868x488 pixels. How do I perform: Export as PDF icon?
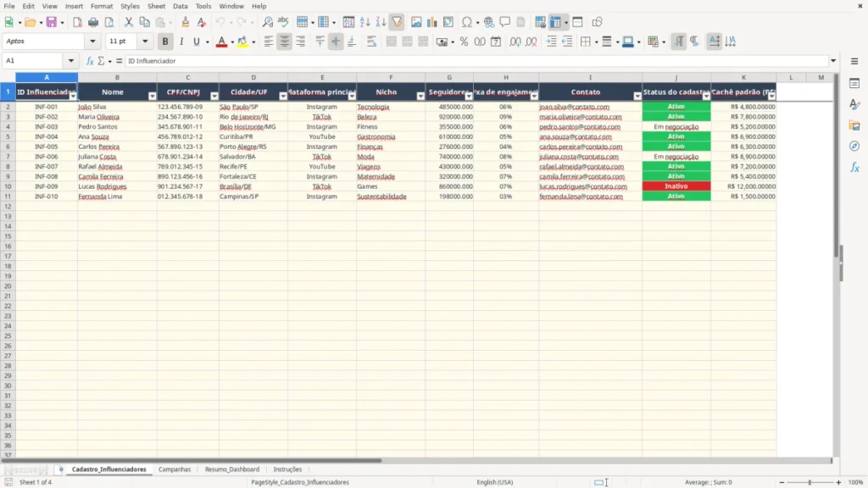77,22
